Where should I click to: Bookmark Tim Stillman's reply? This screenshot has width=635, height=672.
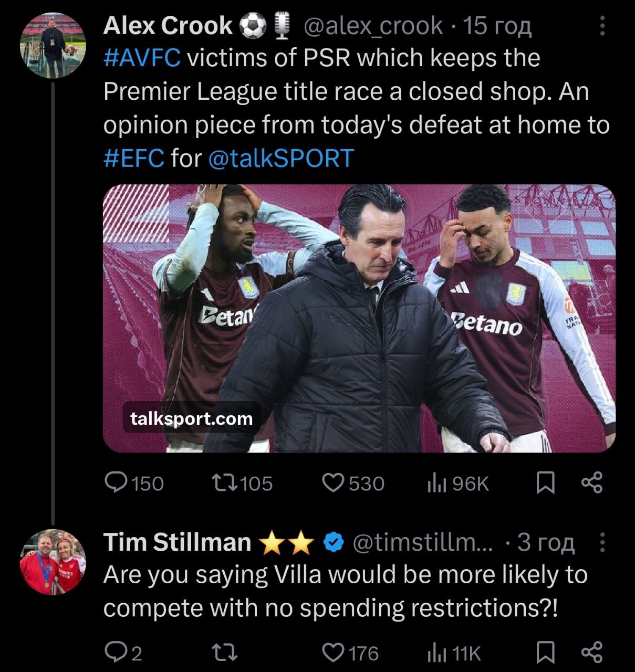coord(545,653)
